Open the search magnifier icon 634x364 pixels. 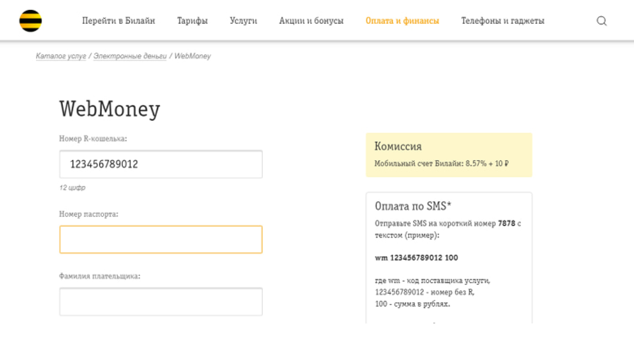[601, 21]
